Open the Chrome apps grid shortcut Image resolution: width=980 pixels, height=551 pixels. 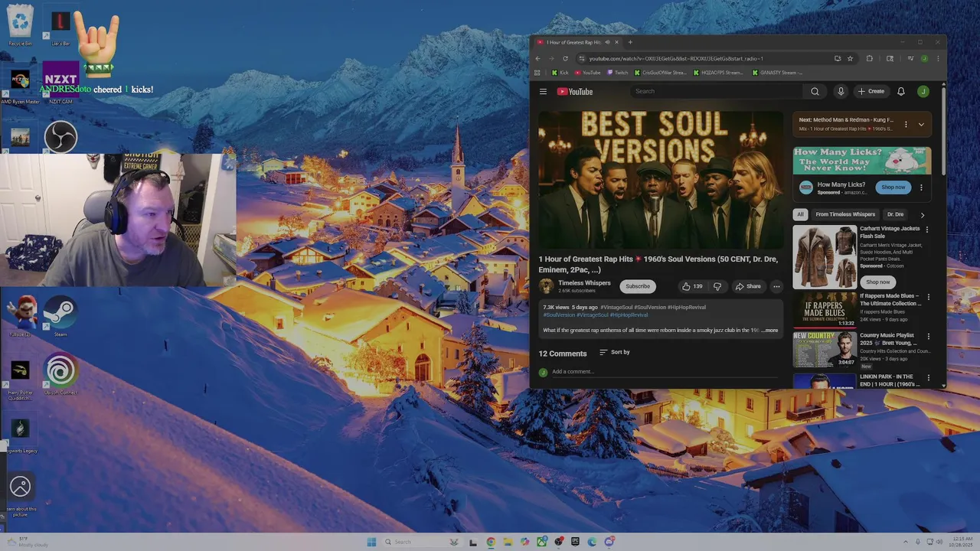tap(537, 73)
